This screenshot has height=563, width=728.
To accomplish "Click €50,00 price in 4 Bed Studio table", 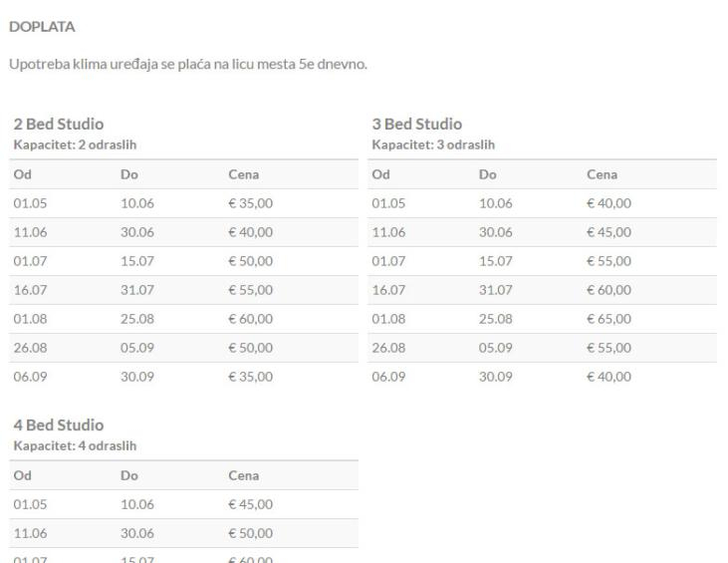I will pos(251,534).
